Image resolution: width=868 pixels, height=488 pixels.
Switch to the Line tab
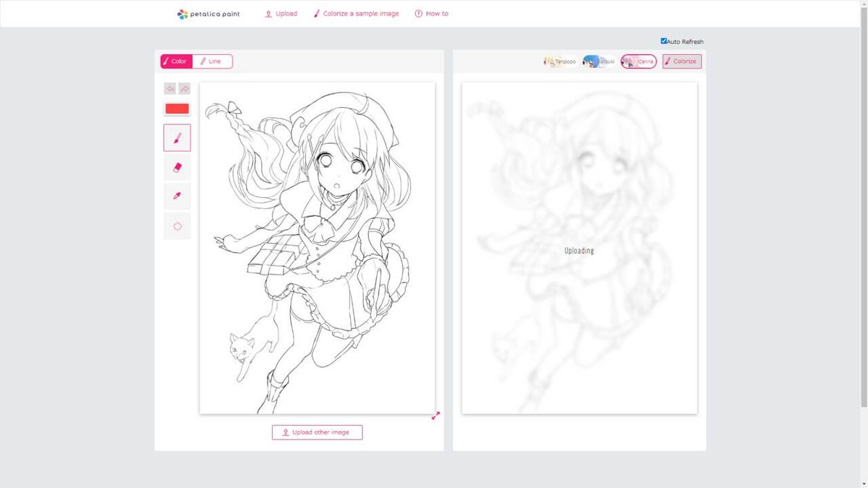click(x=213, y=61)
